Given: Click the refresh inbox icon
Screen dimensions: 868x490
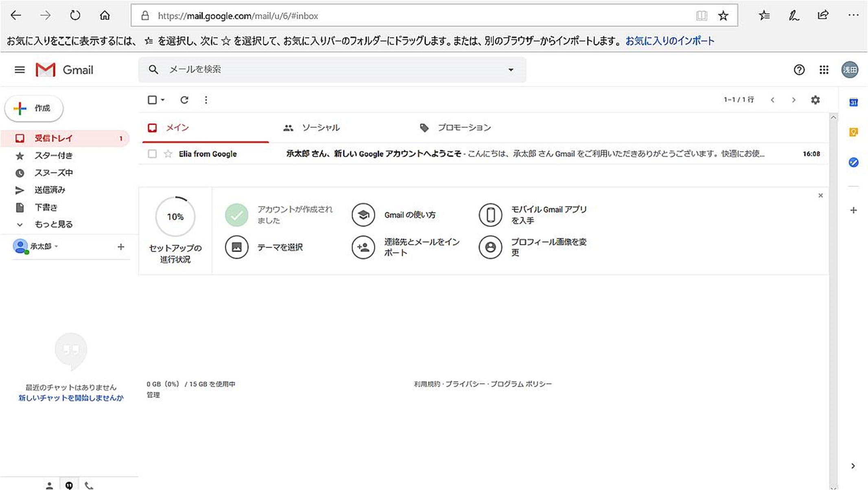Looking at the screenshot, I should coord(184,100).
